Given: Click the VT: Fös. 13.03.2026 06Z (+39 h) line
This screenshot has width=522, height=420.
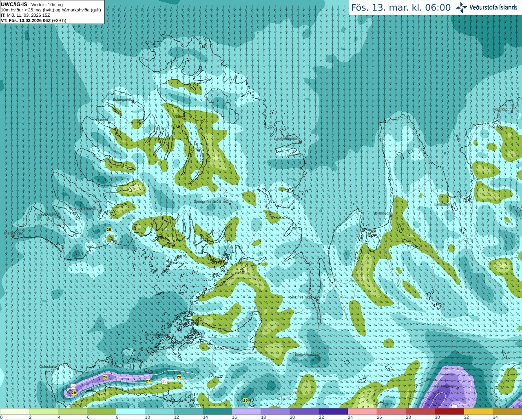Looking at the screenshot, I should [33, 20].
